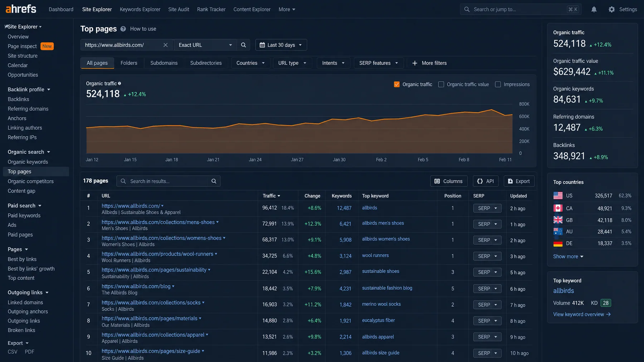This screenshot has width=644, height=362.
Task: Open URL menu caret for wool-runners page
Action: click(216, 254)
